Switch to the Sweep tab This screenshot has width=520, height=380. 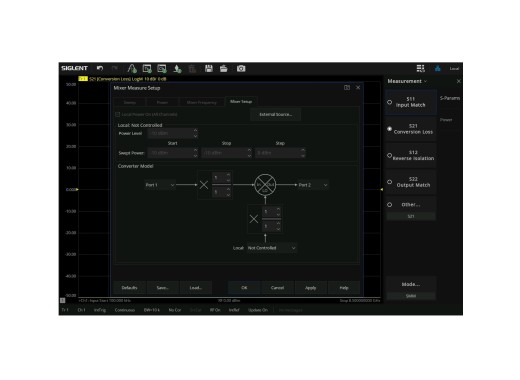coord(130,102)
